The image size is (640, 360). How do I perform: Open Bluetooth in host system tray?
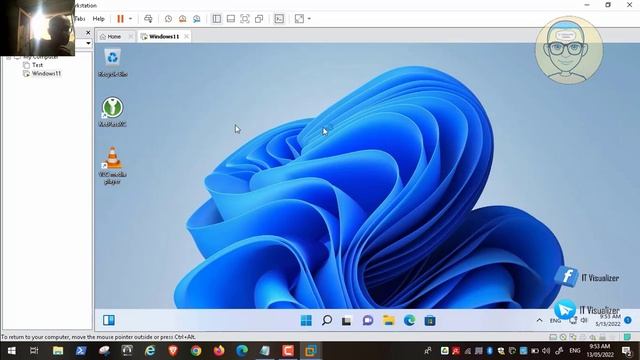(x=489, y=351)
